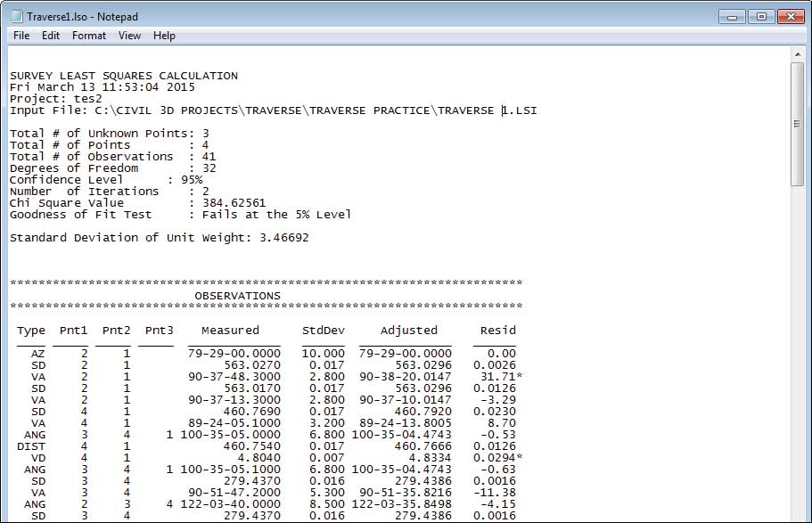Screen dimensions: 812x523
Task: Click the flagged residual 31.71*
Action: [x=501, y=377]
